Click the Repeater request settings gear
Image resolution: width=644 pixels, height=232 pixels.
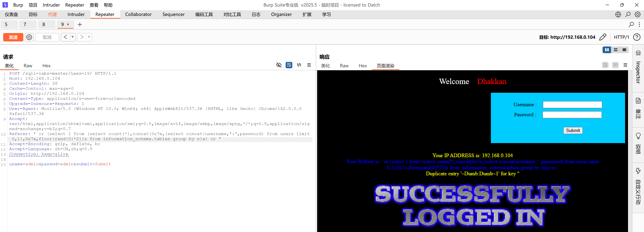[29, 37]
